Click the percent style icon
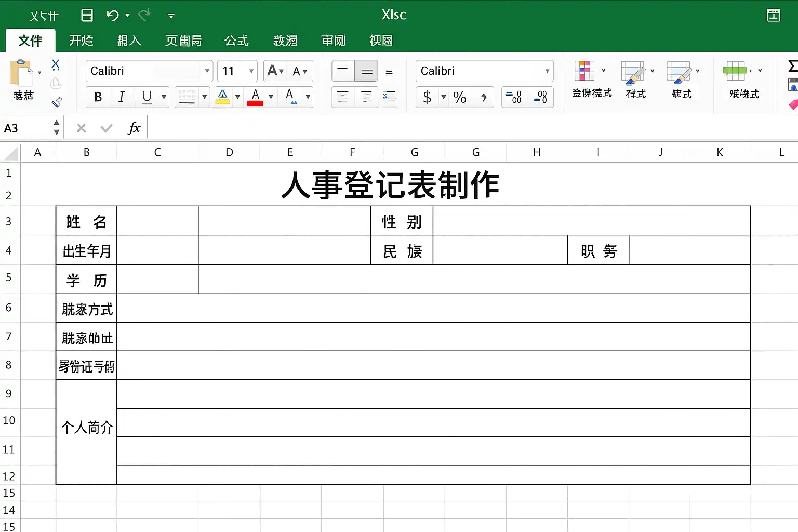Image resolution: width=798 pixels, height=532 pixels. click(459, 97)
